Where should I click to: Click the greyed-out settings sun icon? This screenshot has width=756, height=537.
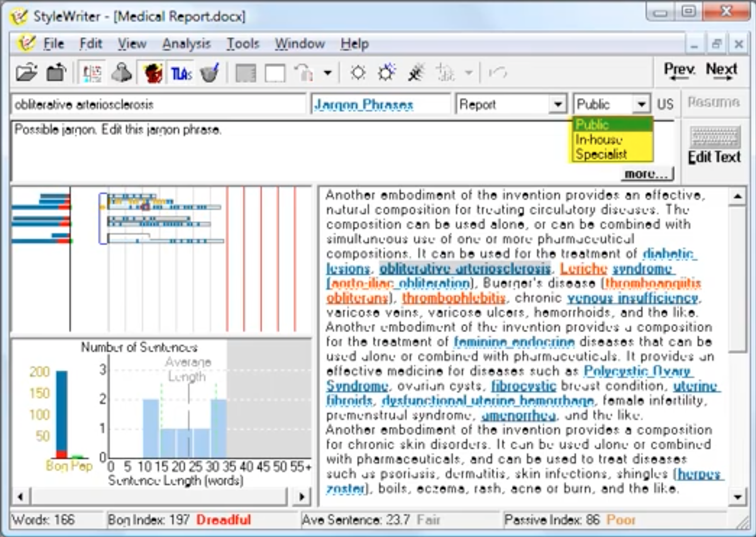tap(445, 72)
